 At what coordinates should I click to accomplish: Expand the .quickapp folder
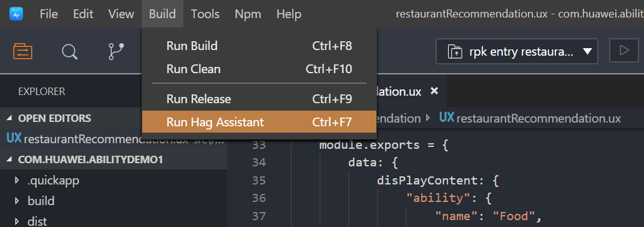point(17,180)
